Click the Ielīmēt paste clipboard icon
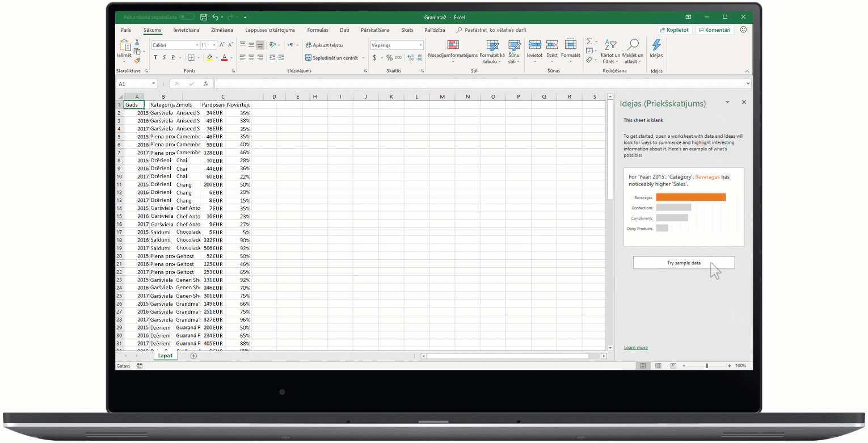This screenshot has height=443, width=868. (124, 47)
